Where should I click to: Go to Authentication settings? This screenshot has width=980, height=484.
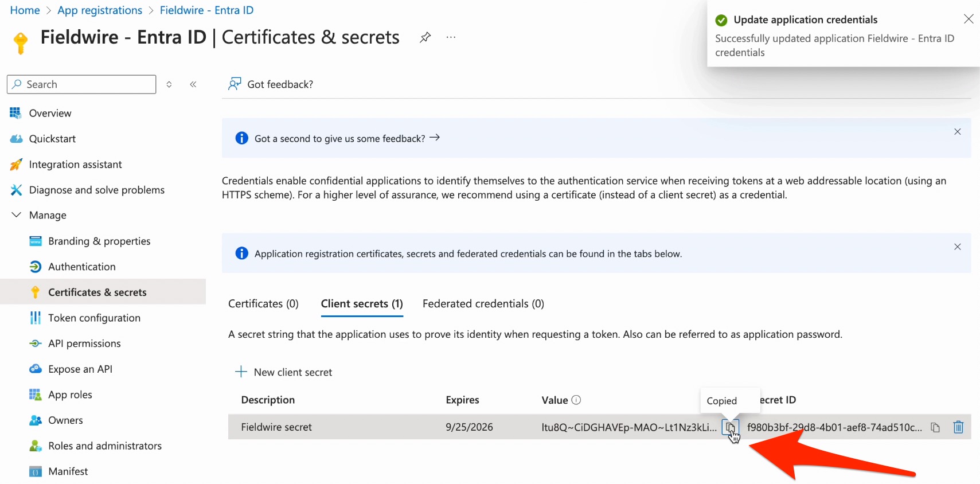coord(82,267)
